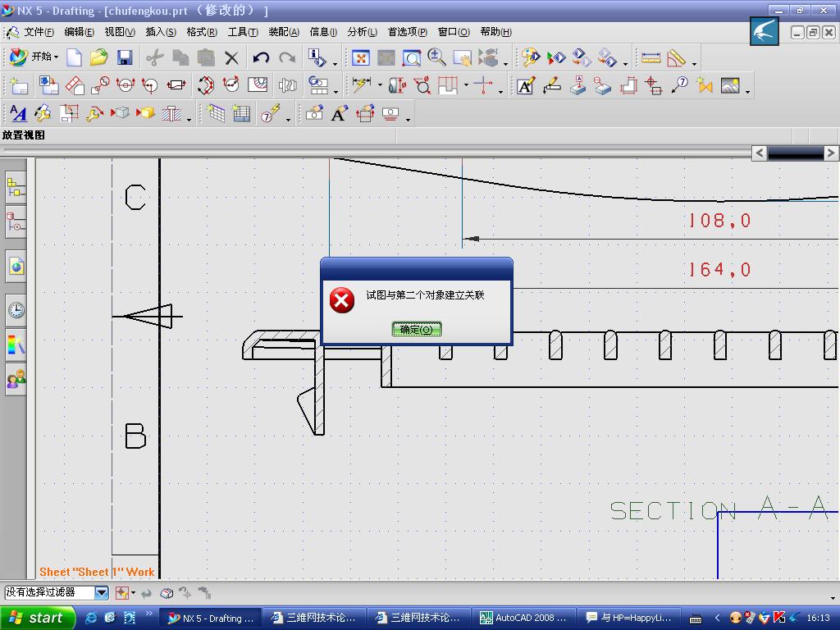840x630 pixels.
Task: Click the Projected View icon
Action: (x=75, y=85)
